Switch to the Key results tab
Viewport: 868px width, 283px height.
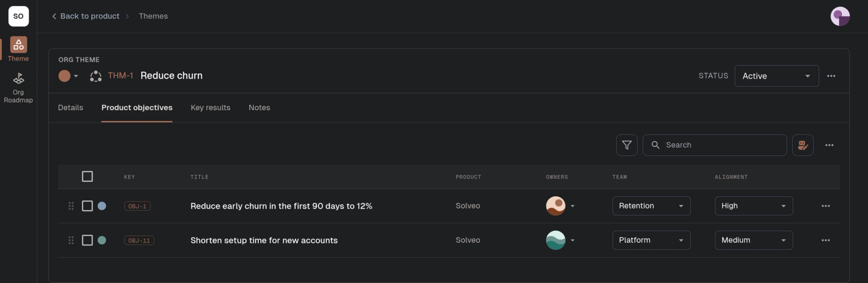(210, 108)
